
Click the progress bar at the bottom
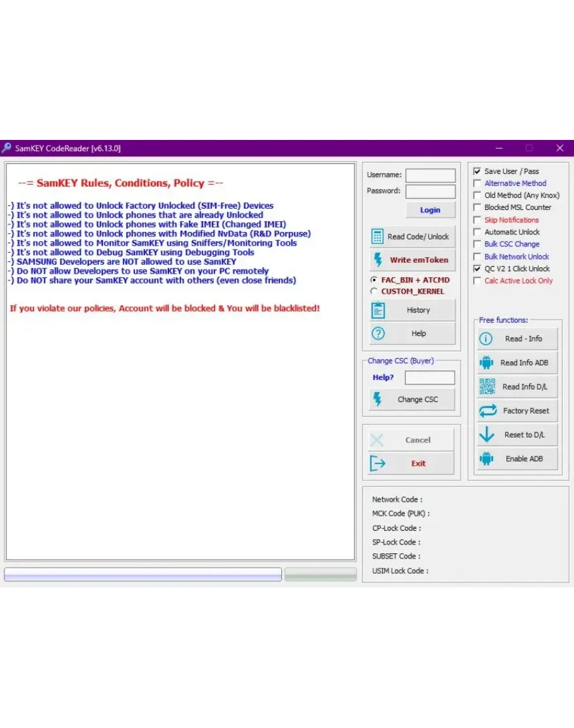pos(143,574)
